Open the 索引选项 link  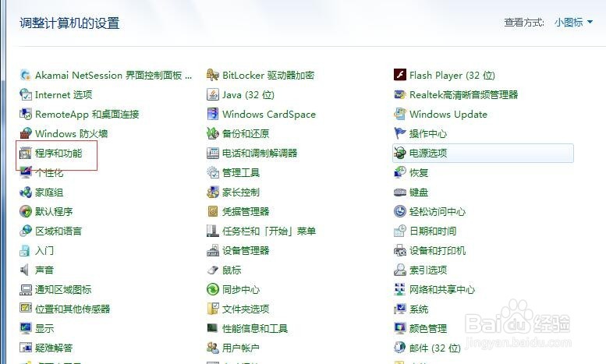pyautogui.click(x=428, y=270)
